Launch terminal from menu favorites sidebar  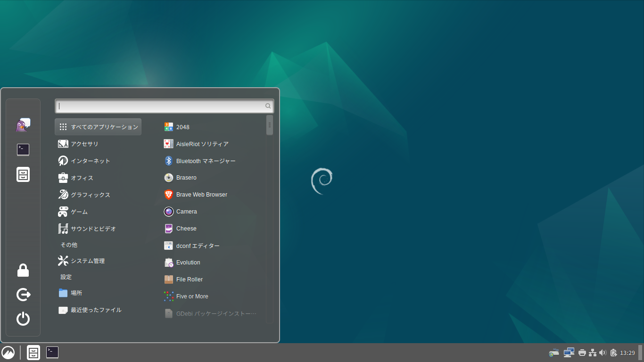click(x=23, y=150)
